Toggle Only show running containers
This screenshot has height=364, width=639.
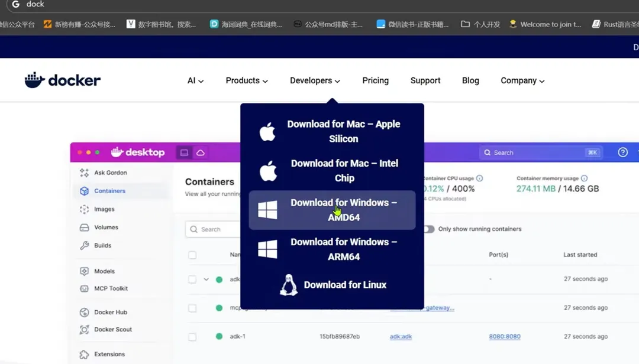(x=428, y=229)
